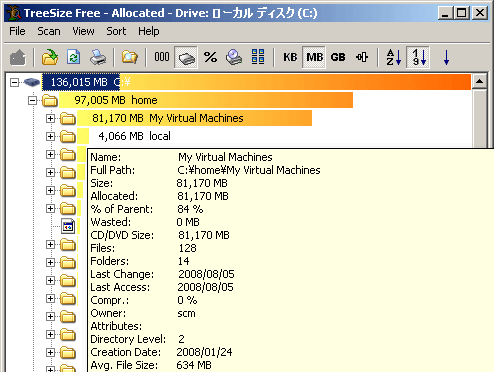Click the TreeSize app icon in title bar

pos(14,13)
